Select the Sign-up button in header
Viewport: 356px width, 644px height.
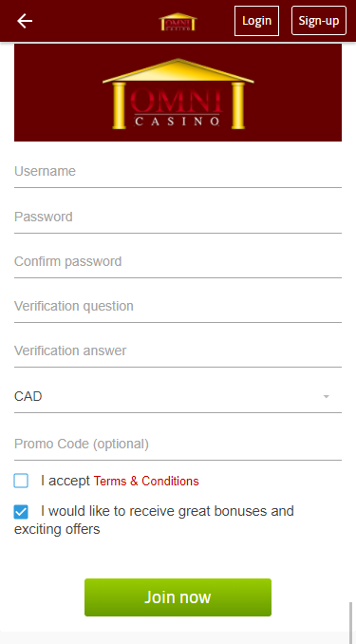tap(319, 21)
